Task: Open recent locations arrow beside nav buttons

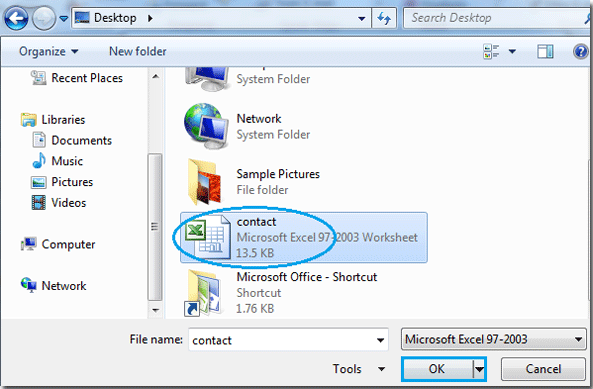Action: coord(64,18)
